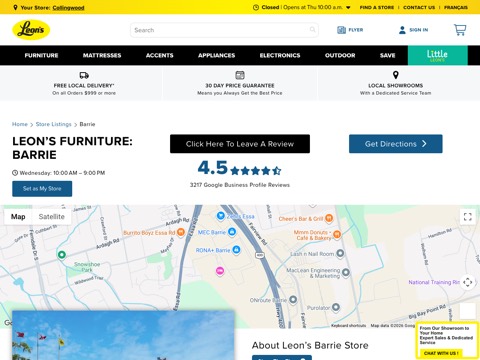Click the store photo thumbnail
The height and width of the screenshot is (360, 480).
pyautogui.click(x=123, y=335)
